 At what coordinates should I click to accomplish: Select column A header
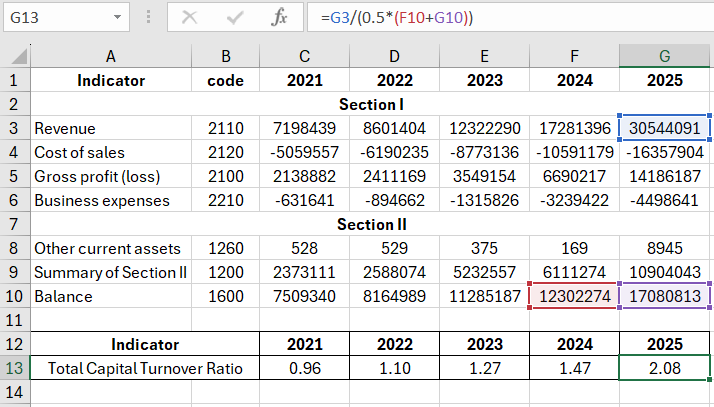click(111, 56)
